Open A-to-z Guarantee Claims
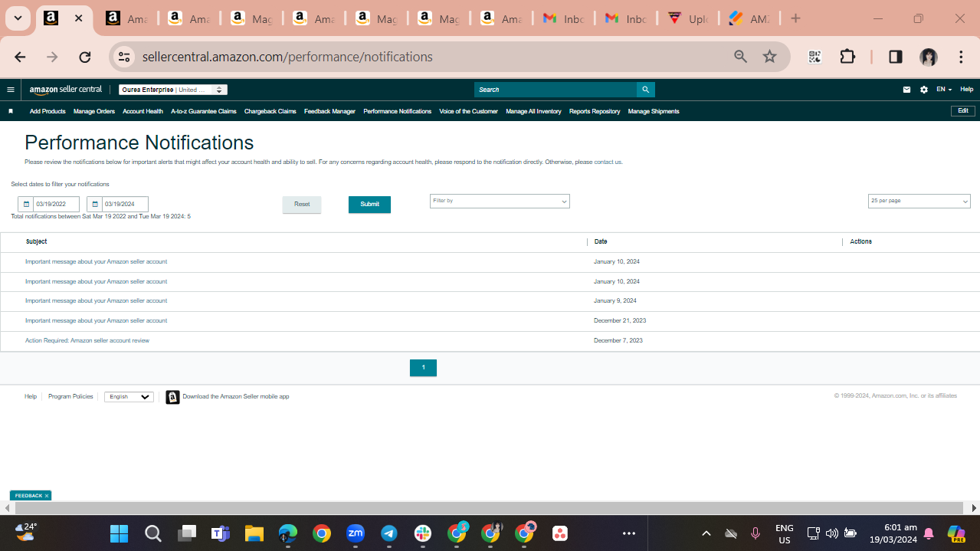 coord(204,111)
